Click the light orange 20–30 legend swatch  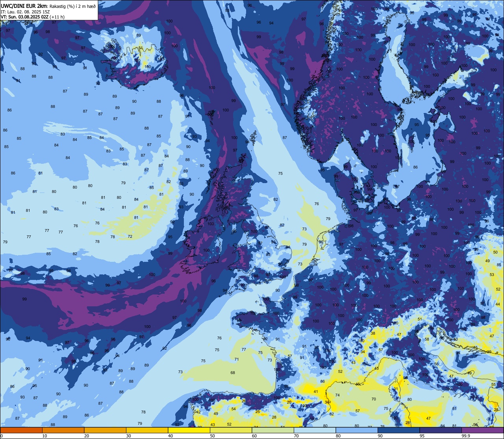click(105, 430)
